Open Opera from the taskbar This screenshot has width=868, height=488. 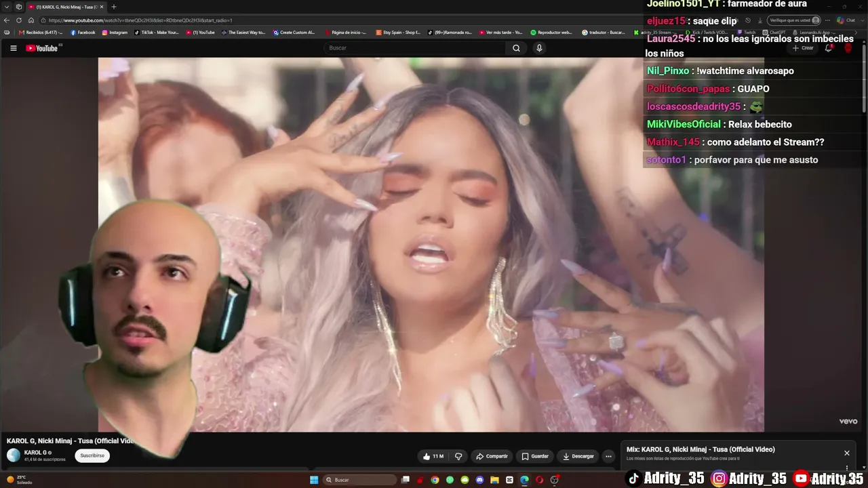coord(539,480)
